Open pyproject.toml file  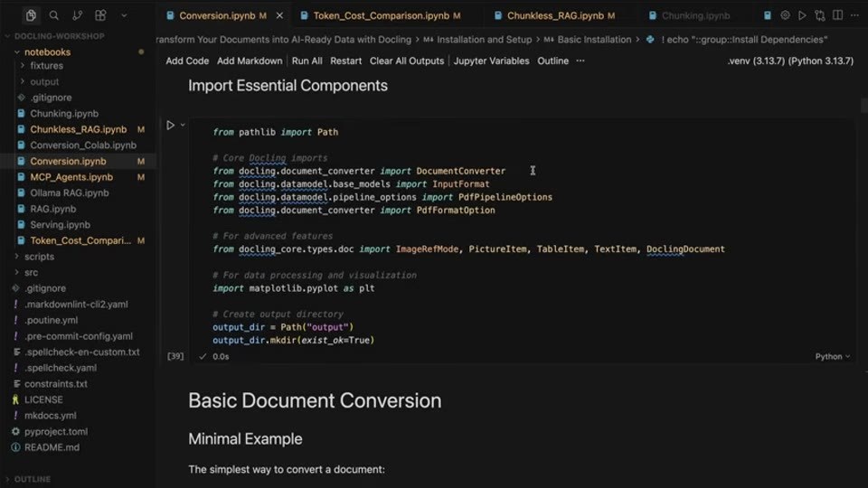coord(55,432)
